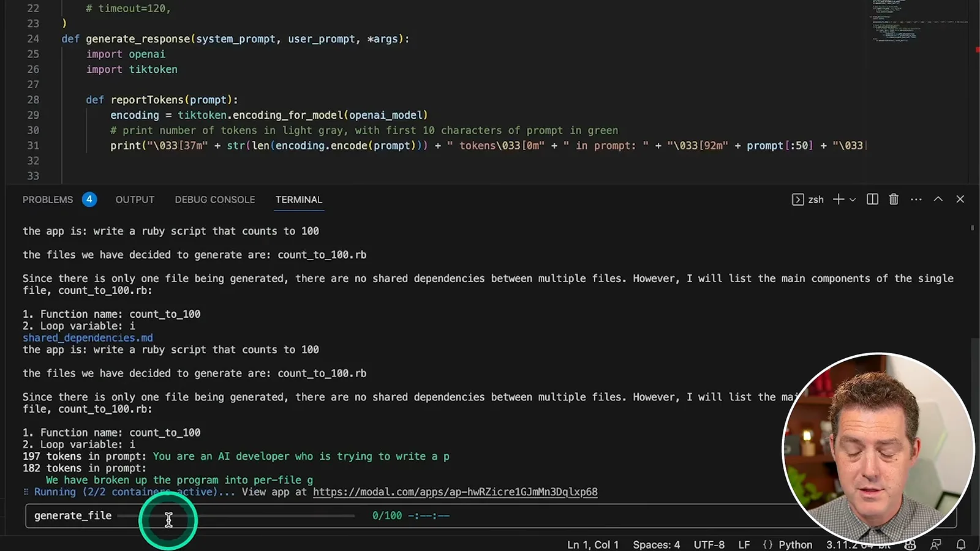This screenshot has height=551, width=980.
Task: Split the terminal panel
Action: pyautogui.click(x=873, y=200)
